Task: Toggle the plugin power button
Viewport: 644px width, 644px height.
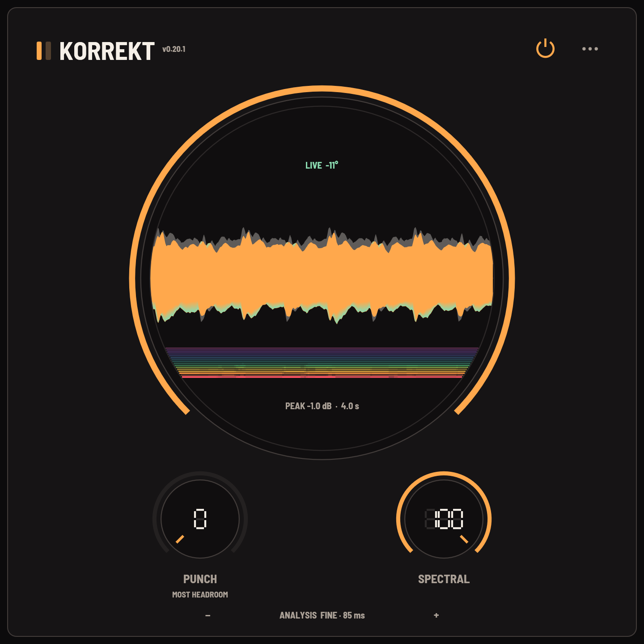Action: [x=545, y=49]
